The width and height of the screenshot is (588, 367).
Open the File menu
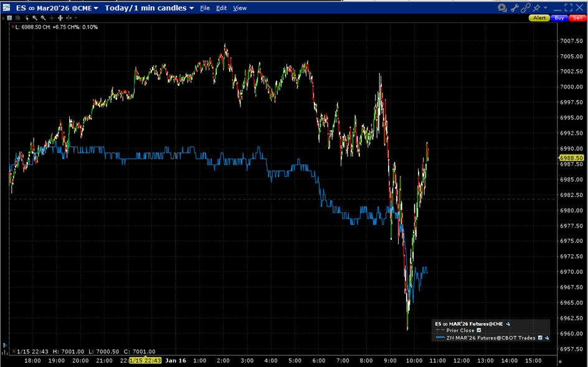pos(206,8)
